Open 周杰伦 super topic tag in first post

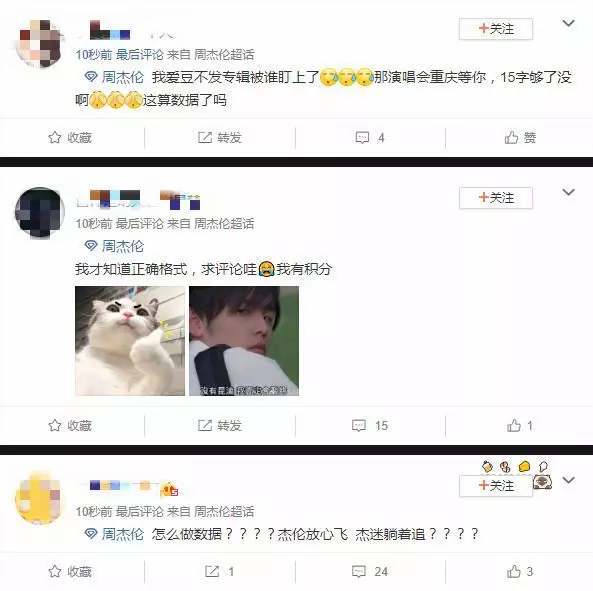point(114,77)
